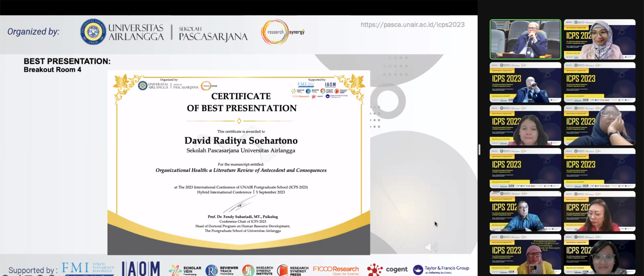Click the name David Raditya Soehartono
The image size is (644, 276).
tap(241, 140)
